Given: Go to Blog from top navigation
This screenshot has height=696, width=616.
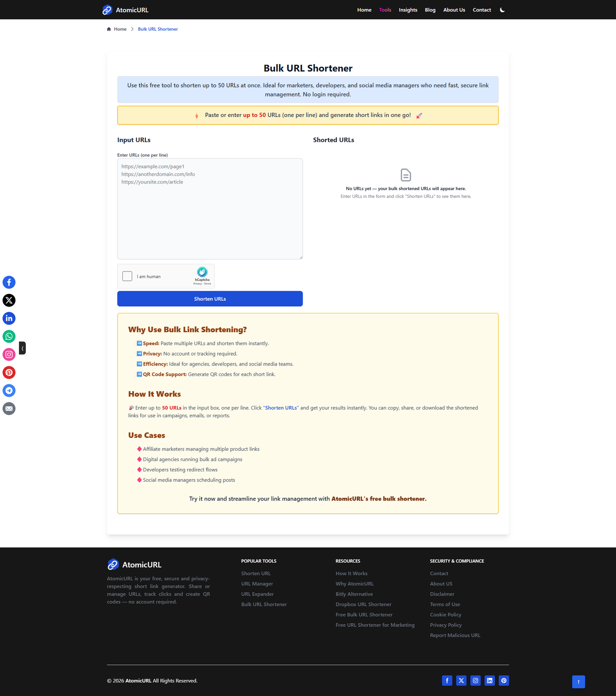Looking at the screenshot, I should [430, 10].
